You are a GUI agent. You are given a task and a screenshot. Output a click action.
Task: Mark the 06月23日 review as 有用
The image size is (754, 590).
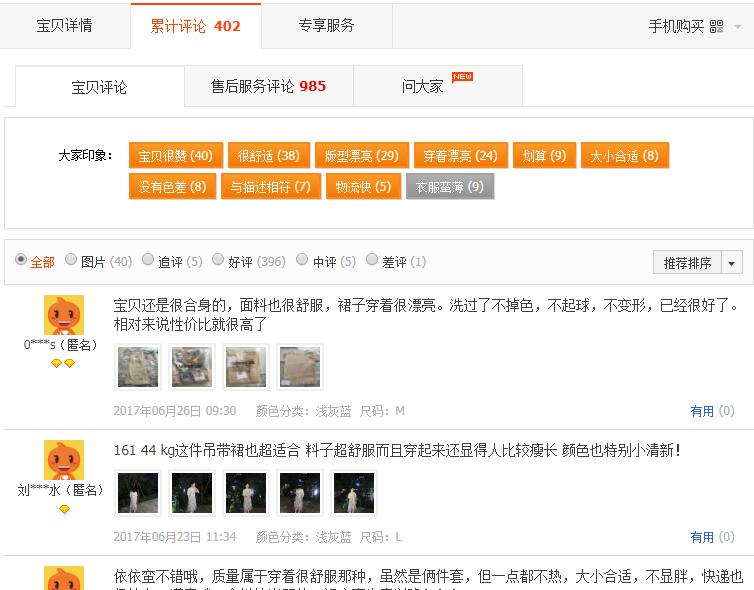tap(702, 537)
